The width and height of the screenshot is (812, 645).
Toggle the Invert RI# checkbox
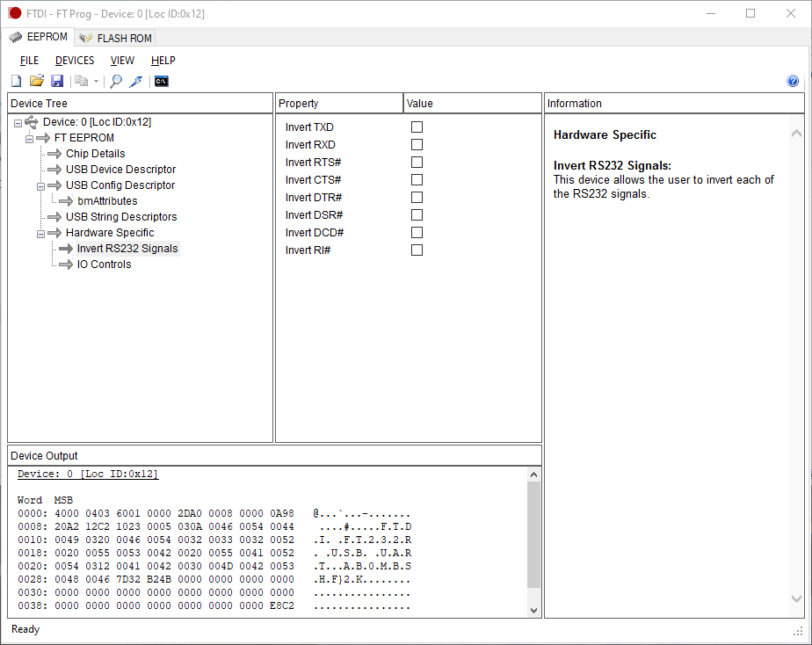click(x=417, y=250)
